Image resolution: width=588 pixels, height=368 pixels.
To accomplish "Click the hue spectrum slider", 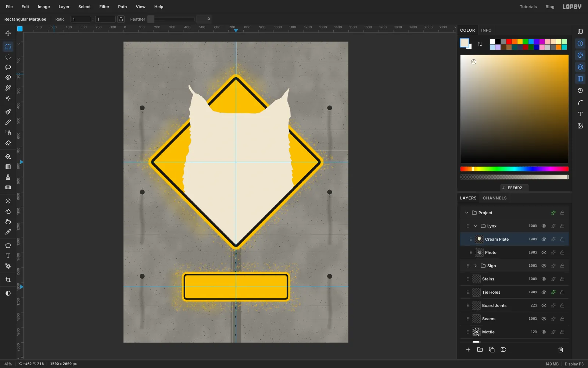I will (514, 169).
